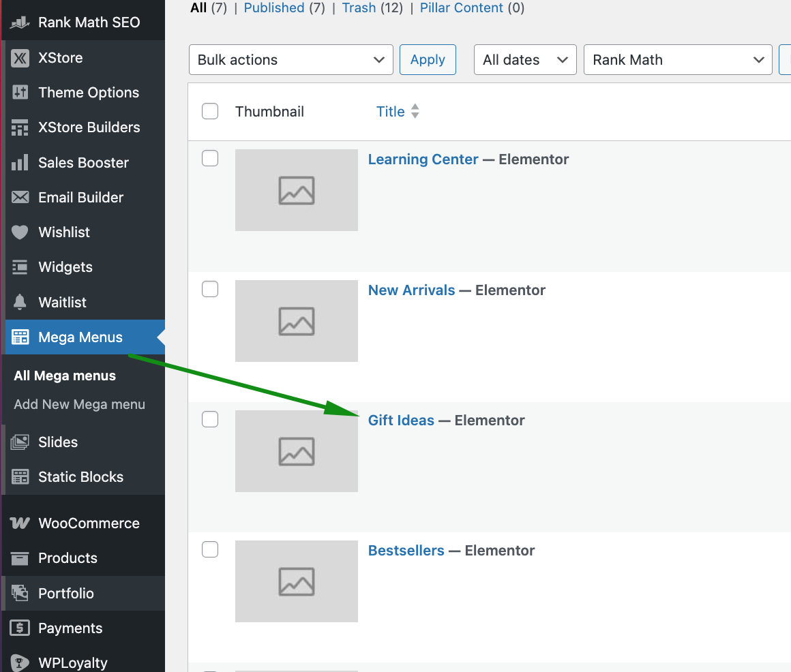Viewport: 791px width, 672px height.
Task: Open the Learning Center mega menu
Action: click(423, 159)
